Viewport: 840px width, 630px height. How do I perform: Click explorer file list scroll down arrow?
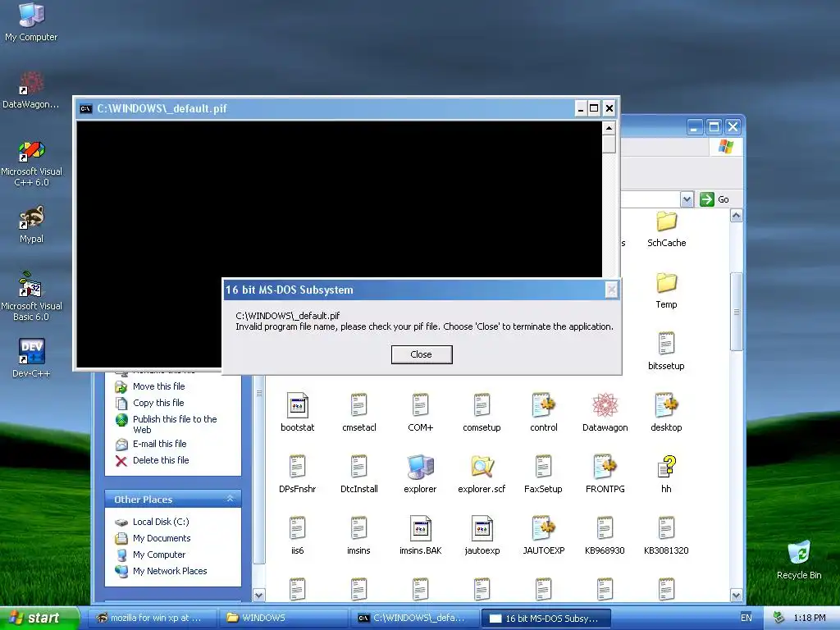point(736,595)
